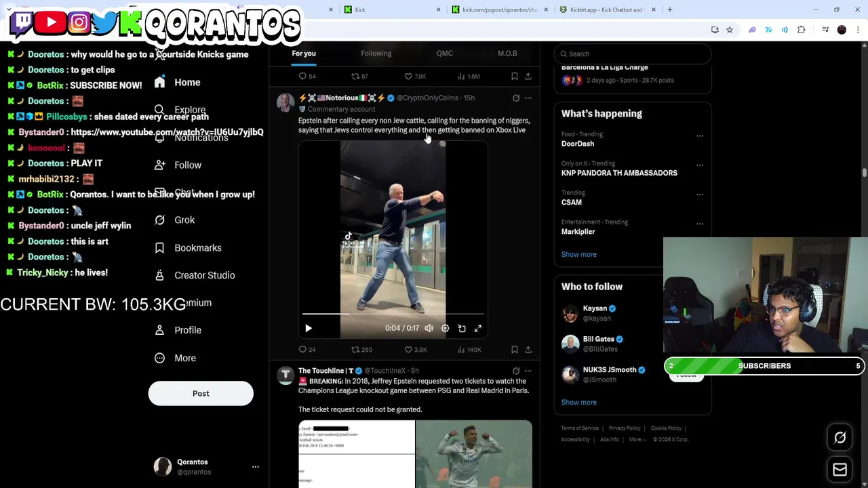Open options for DoorDash trend
868x488 pixels.
(700, 136)
